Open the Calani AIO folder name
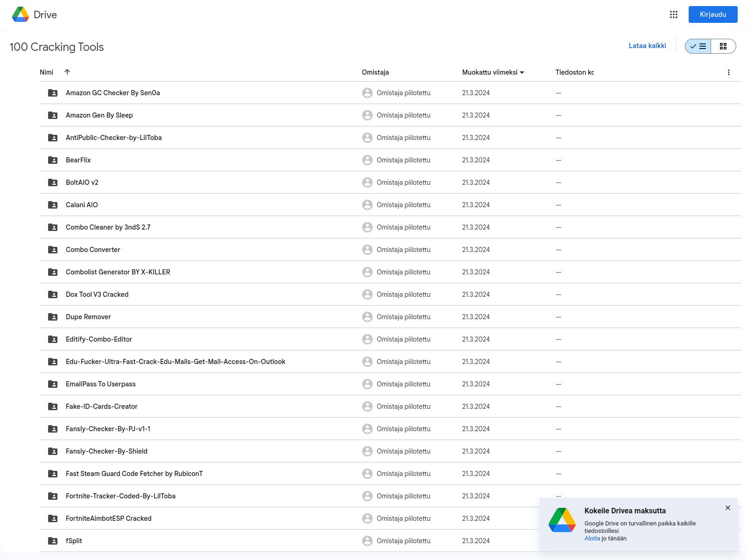Image resolution: width=747 pixels, height=560 pixels. (x=82, y=205)
